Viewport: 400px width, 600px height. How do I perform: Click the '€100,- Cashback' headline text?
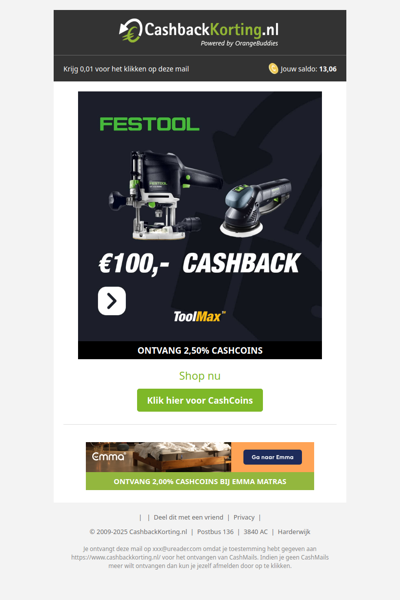pos(199,264)
